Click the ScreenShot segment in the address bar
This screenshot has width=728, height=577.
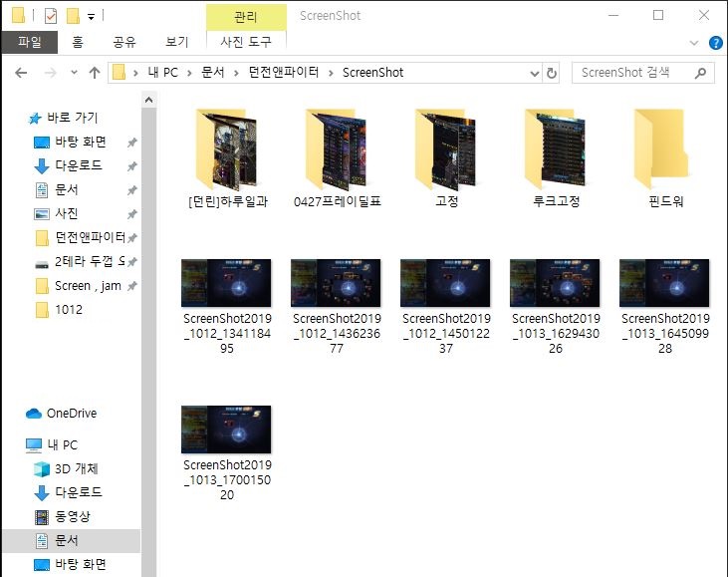coord(372,73)
